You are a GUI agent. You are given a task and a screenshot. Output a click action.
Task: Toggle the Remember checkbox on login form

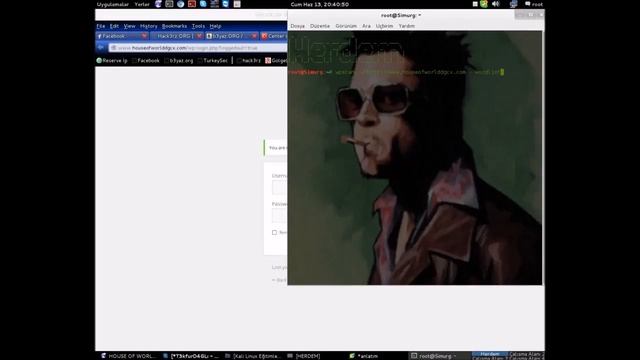pyautogui.click(x=274, y=232)
